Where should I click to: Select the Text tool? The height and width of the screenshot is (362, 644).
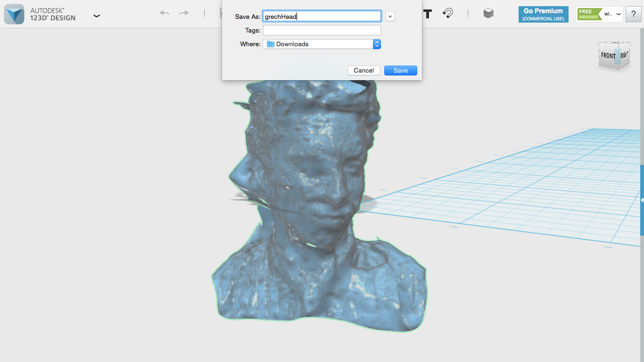tap(428, 14)
